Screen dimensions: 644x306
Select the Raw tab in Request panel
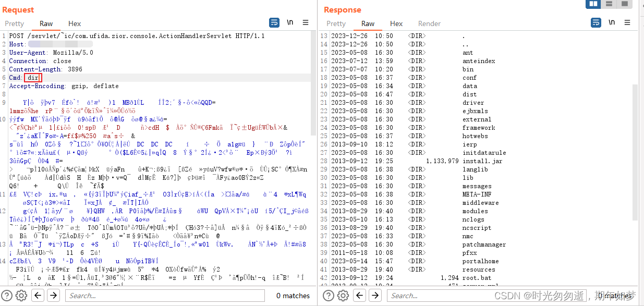coord(46,23)
